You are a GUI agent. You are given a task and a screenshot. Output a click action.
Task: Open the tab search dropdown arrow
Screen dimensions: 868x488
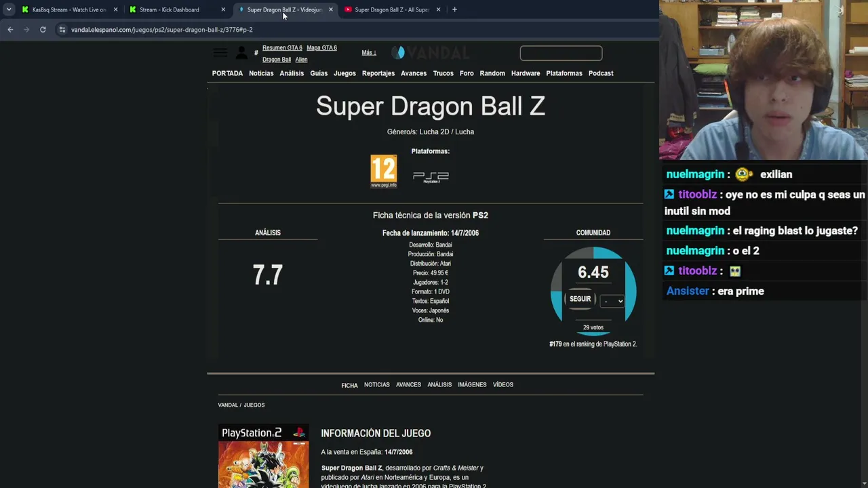point(8,9)
